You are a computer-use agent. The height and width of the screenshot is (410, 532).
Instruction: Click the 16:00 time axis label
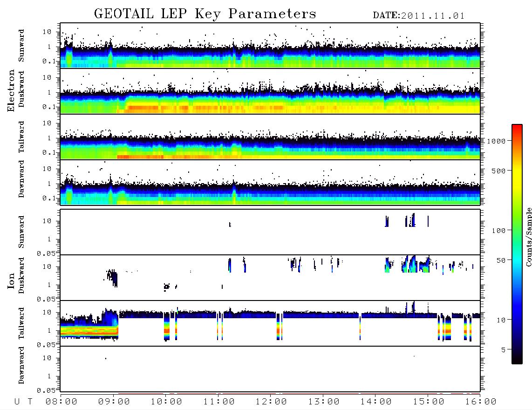pyautogui.click(x=481, y=402)
